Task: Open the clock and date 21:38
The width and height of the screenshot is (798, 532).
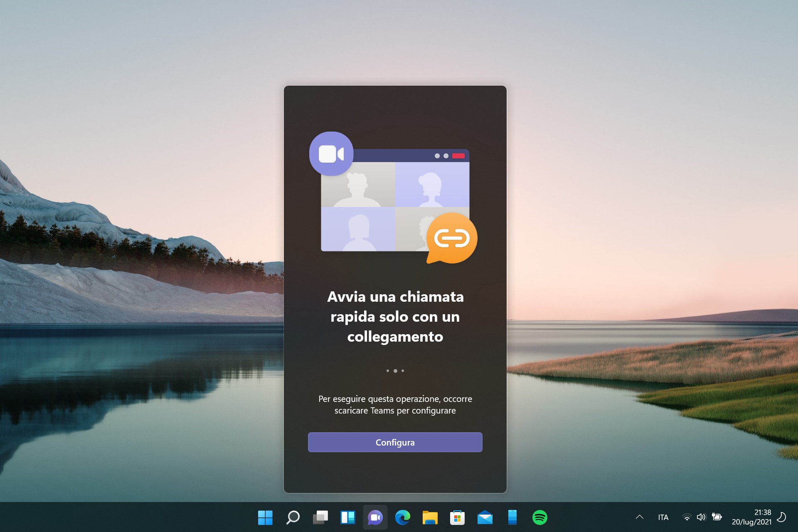Action: (x=751, y=517)
